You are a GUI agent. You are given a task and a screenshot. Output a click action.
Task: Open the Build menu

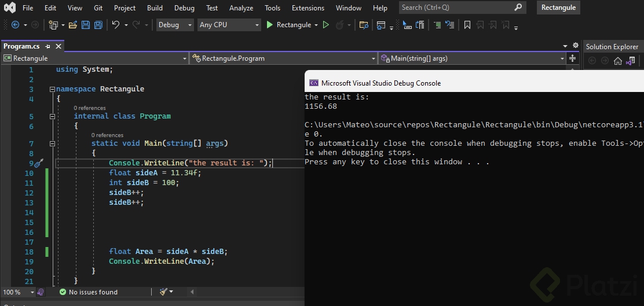(x=155, y=8)
